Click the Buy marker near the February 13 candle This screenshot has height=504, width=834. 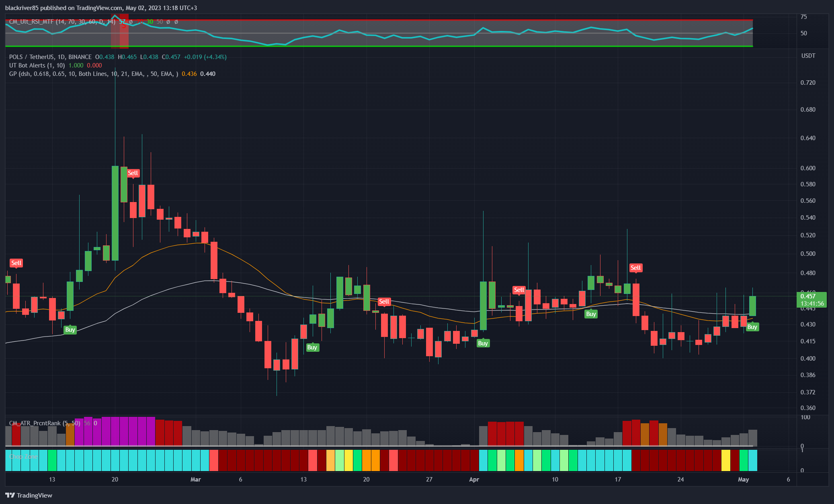70,330
